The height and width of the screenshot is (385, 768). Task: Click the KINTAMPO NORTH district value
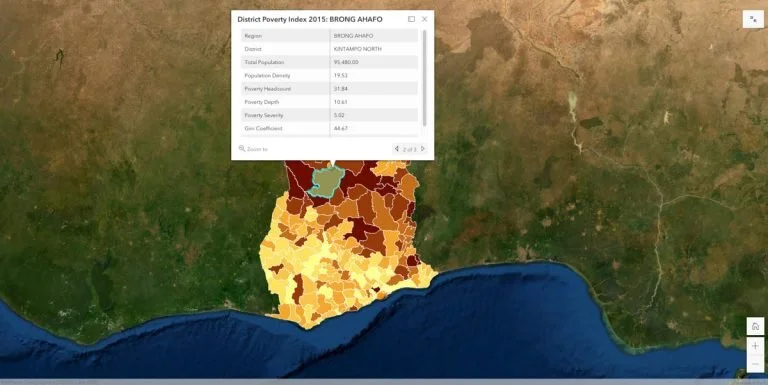click(358, 49)
